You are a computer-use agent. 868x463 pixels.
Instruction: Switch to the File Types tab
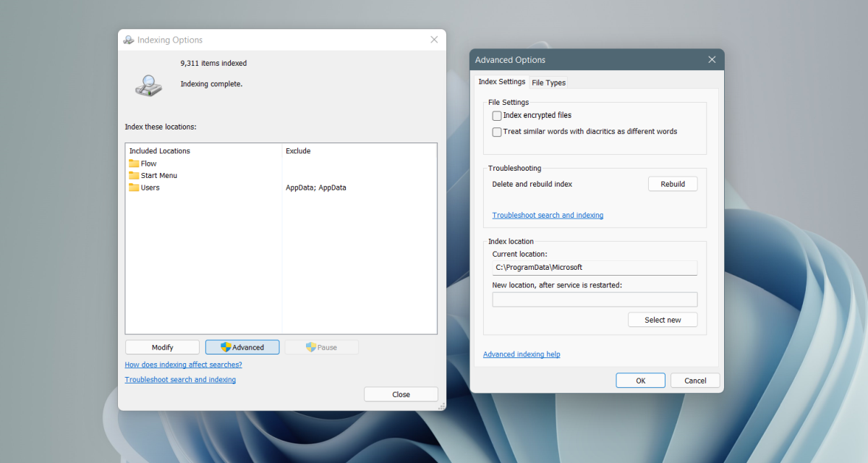coord(549,82)
